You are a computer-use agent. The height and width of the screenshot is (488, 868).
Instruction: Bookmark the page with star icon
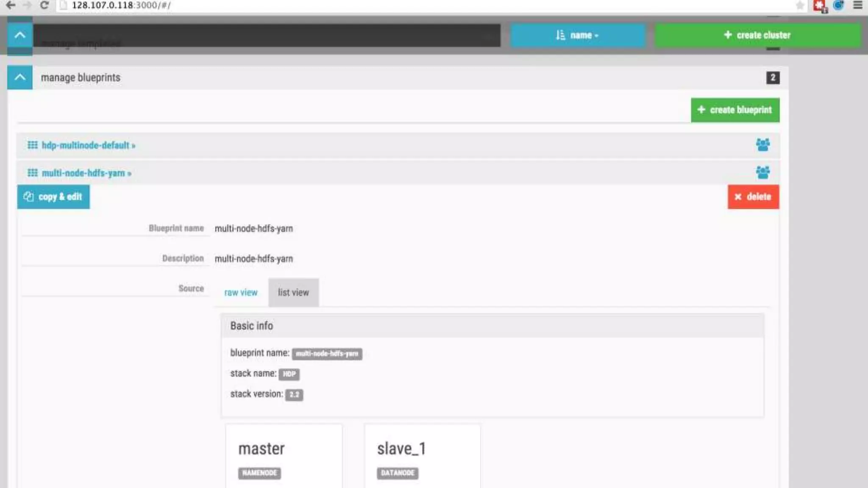pos(800,5)
